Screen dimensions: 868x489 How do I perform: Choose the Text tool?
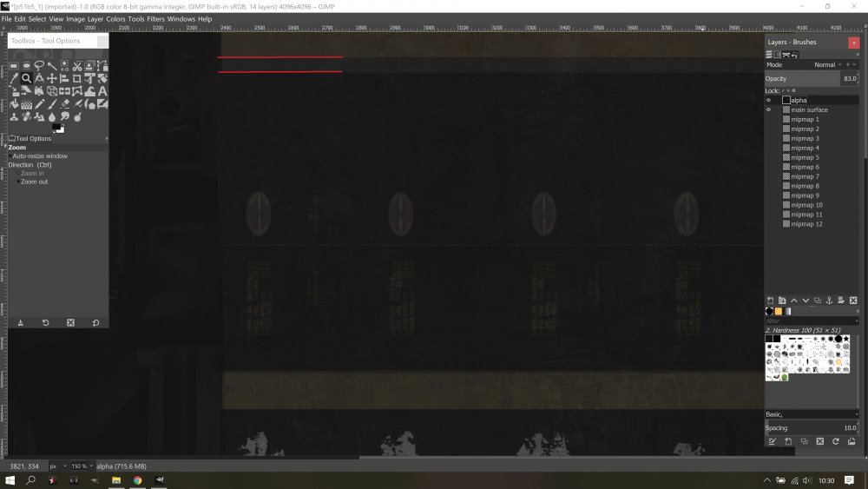point(102,90)
